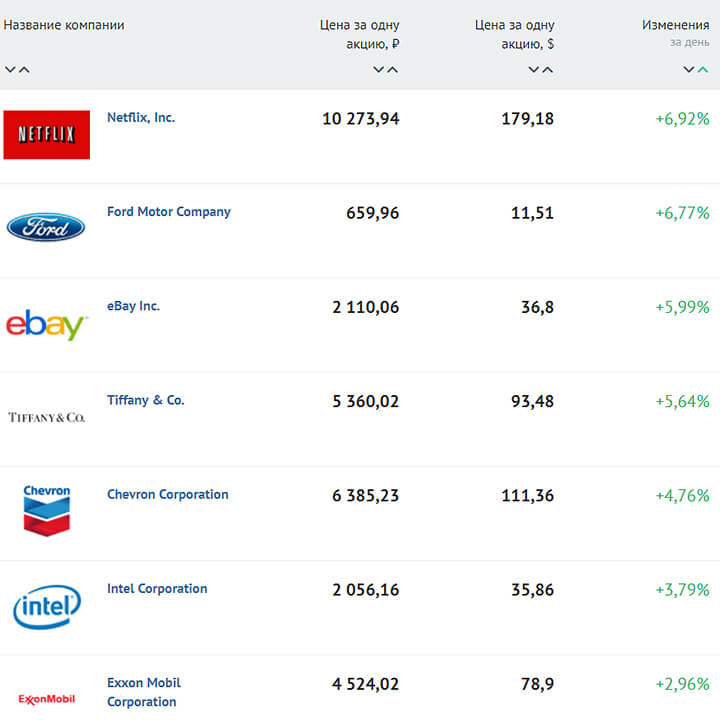720x727 pixels.
Task: Open the Intel logo
Action: coord(46,607)
